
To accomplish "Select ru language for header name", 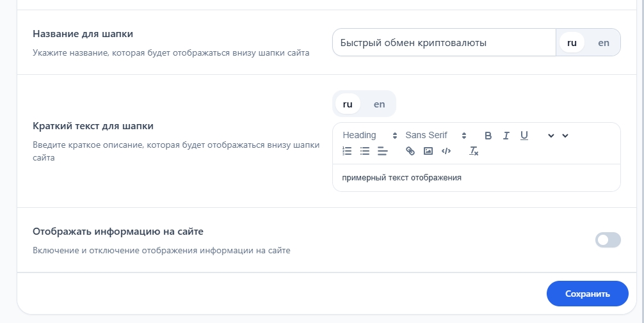I will click(572, 43).
